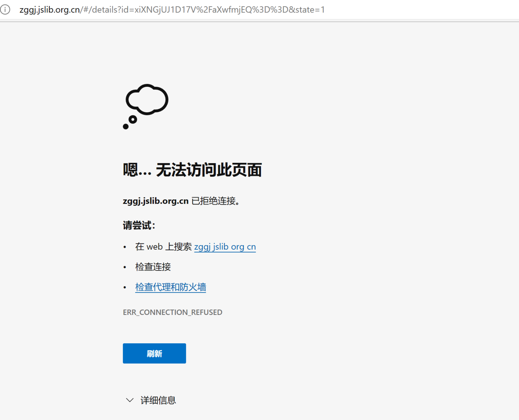
Task: Open the zggj jslib org cn search link
Action: pyautogui.click(x=225, y=247)
